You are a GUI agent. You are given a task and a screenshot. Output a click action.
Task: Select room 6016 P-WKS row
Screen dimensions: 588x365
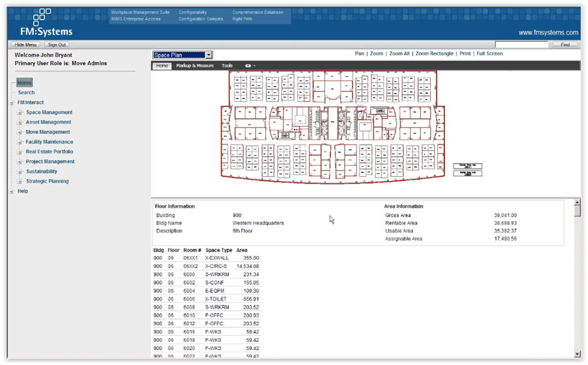tap(206, 332)
